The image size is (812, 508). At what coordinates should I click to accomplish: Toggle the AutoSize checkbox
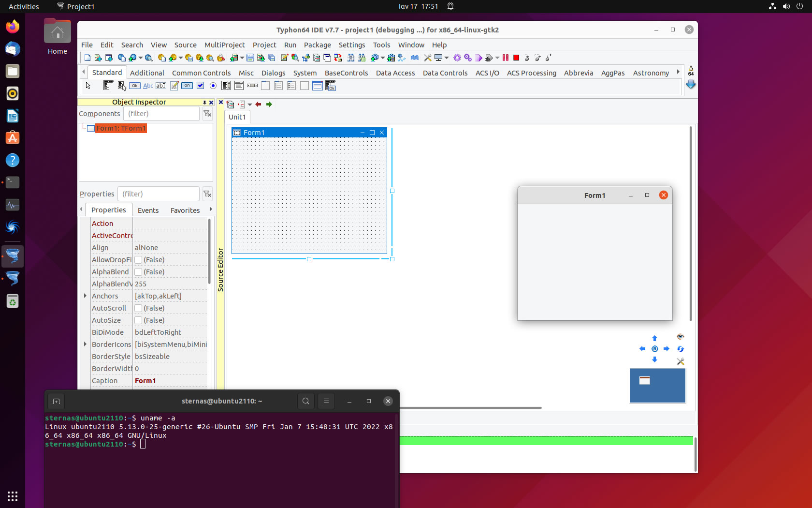point(138,320)
